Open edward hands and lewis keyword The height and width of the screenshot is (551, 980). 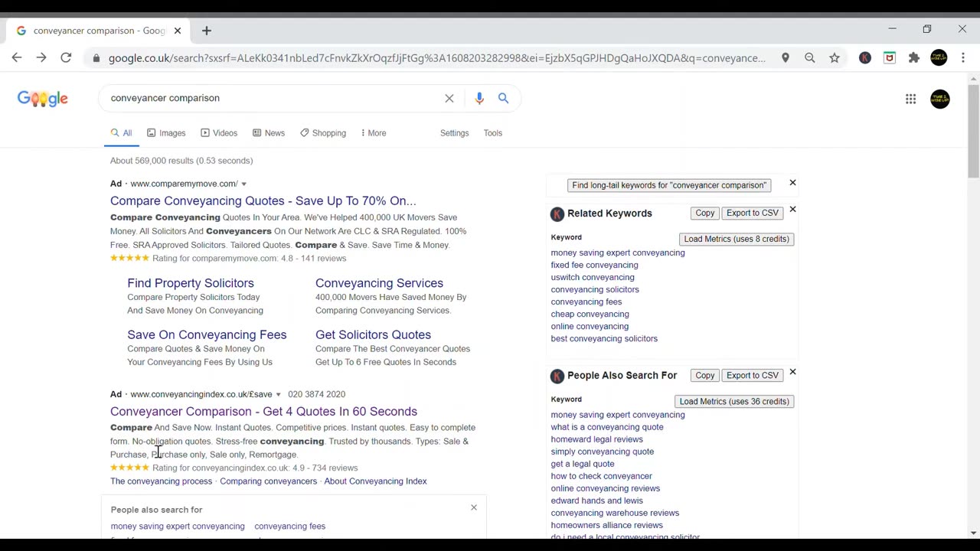pyautogui.click(x=596, y=500)
